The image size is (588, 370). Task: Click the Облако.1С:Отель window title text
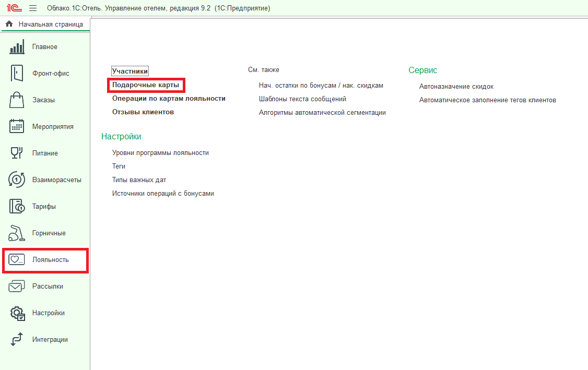158,8
